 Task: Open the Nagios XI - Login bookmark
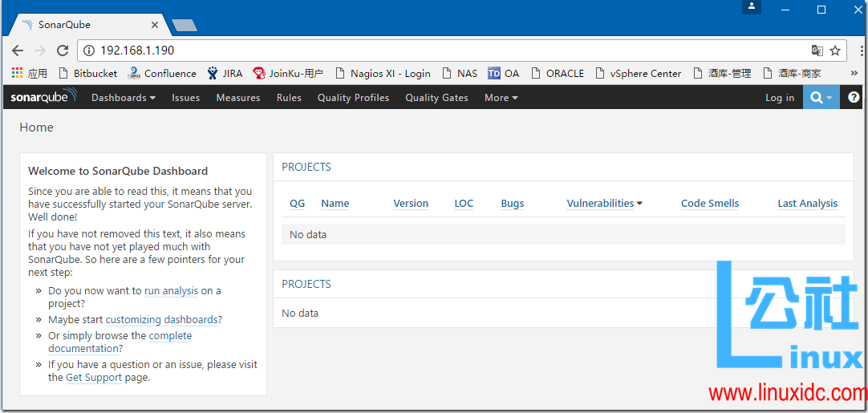[x=383, y=73]
